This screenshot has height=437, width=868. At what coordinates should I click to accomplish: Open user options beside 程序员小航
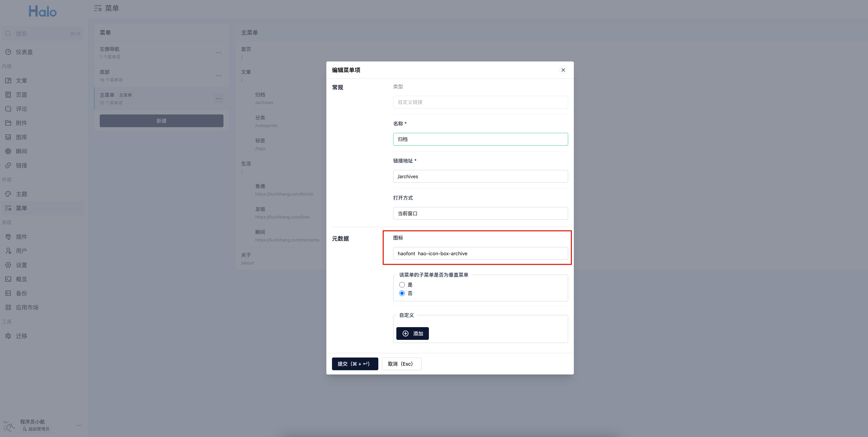[x=79, y=425]
